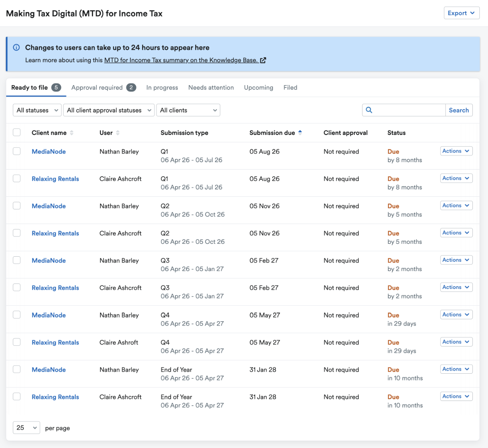
Task: Click the info icon in the blue banner
Action: click(16, 47)
